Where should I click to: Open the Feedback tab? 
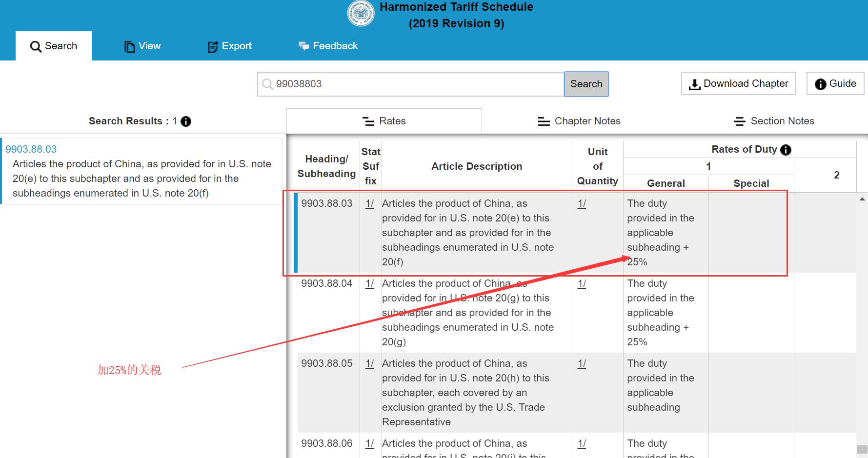pyautogui.click(x=328, y=46)
